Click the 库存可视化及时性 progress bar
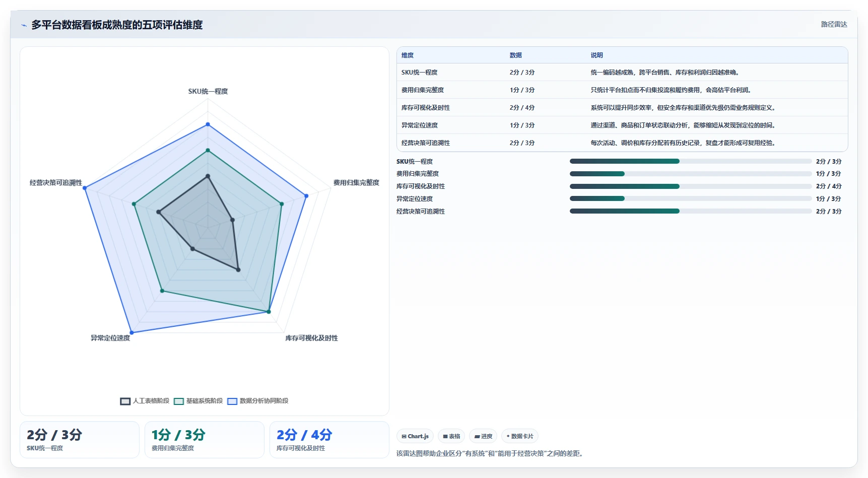 [691, 186]
